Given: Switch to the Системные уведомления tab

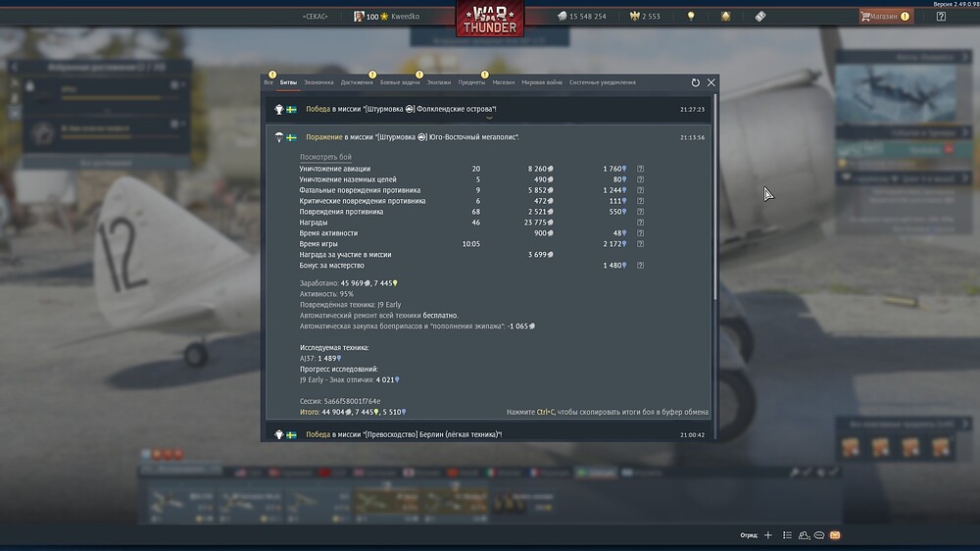Looking at the screenshot, I should [x=602, y=82].
